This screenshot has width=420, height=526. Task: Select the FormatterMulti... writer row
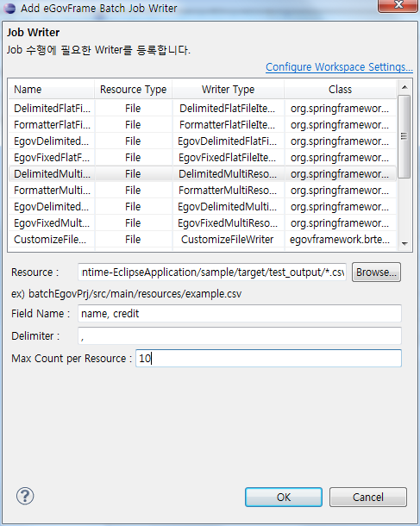click(203, 191)
